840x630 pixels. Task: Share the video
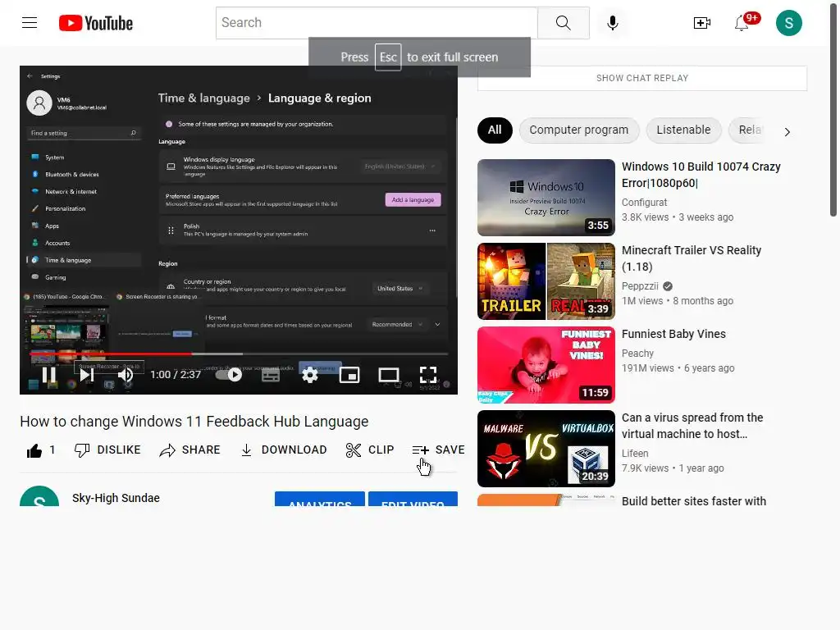click(190, 450)
